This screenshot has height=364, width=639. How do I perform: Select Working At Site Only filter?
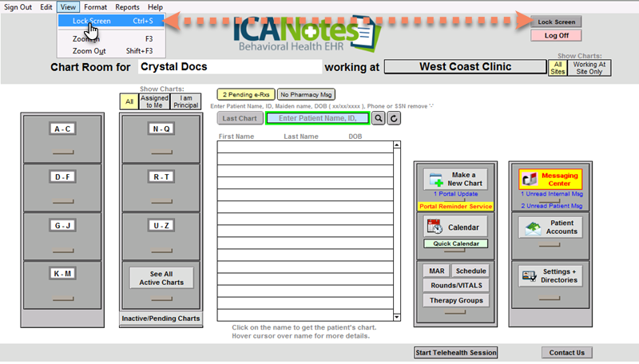coord(590,67)
